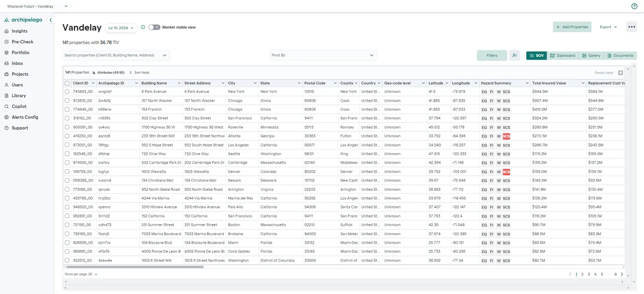Open the Export dropdown menu
This screenshot has width=644, height=294.
(608, 27)
